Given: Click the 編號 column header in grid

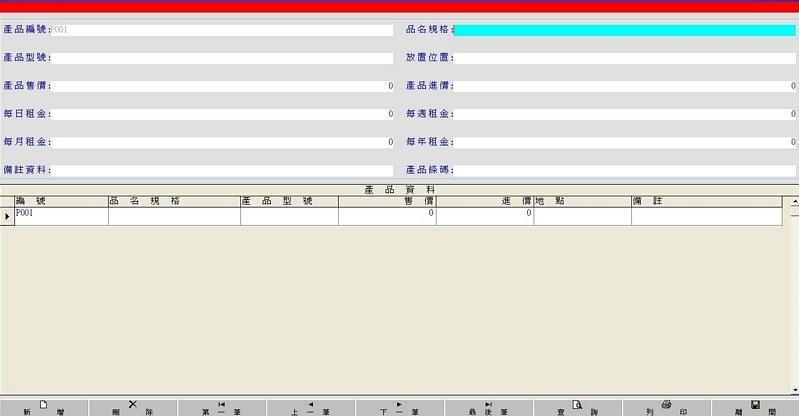Looking at the screenshot, I should tap(60, 201).
